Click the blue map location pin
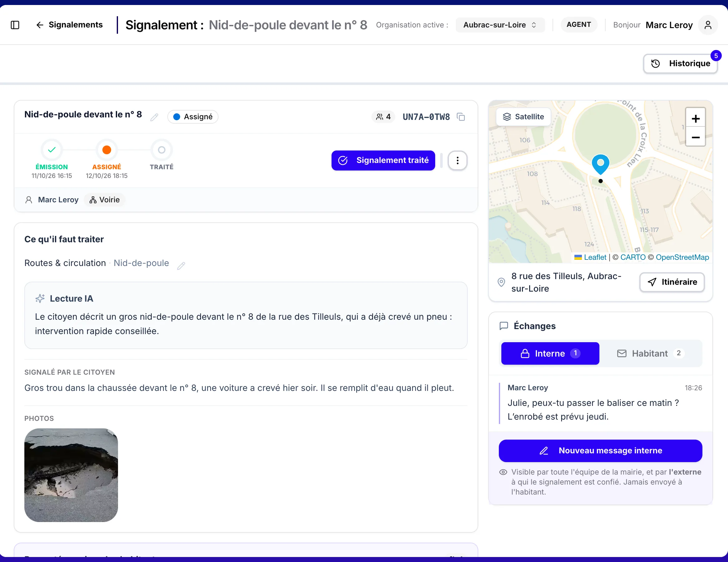The height and width of the screenshot is (562, 728). point(601,164)
